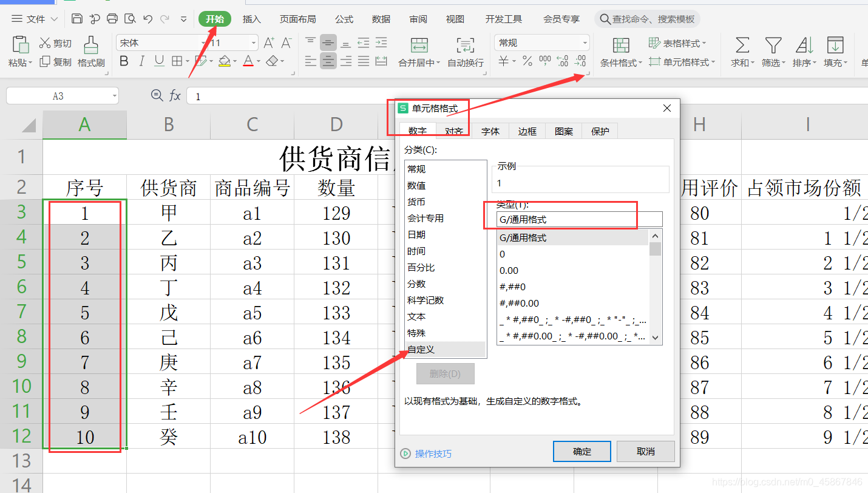868x493 pixels.
Task: Click the Fill (填充) icon
Action: tap(835, 45)
